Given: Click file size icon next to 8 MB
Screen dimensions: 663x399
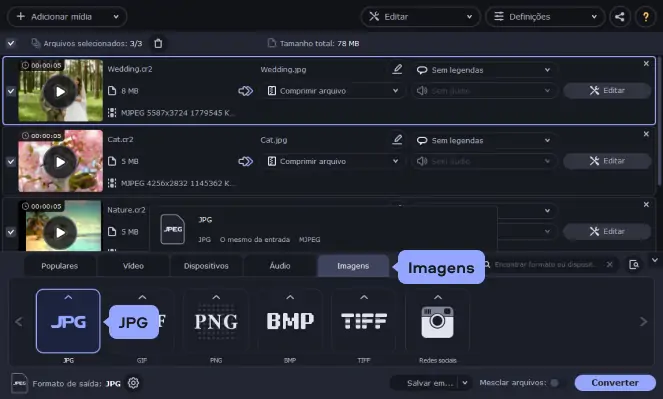Looking at the screenshot, I should 112,91.
